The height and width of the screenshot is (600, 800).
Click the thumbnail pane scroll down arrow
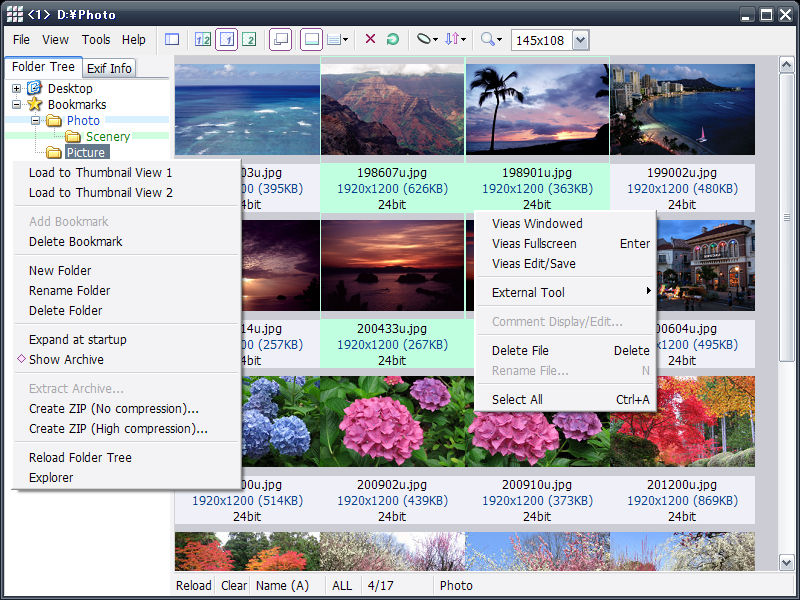[x=786, y=562]
